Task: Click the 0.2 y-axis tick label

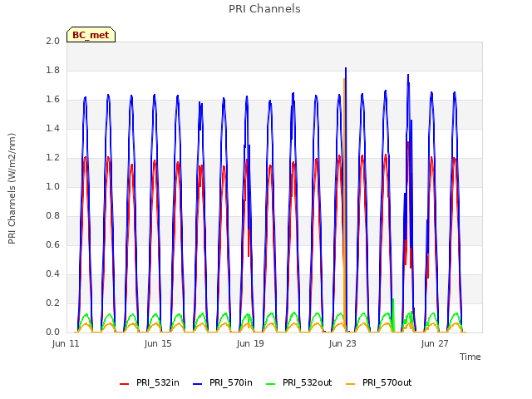Action: pos(52,303)
